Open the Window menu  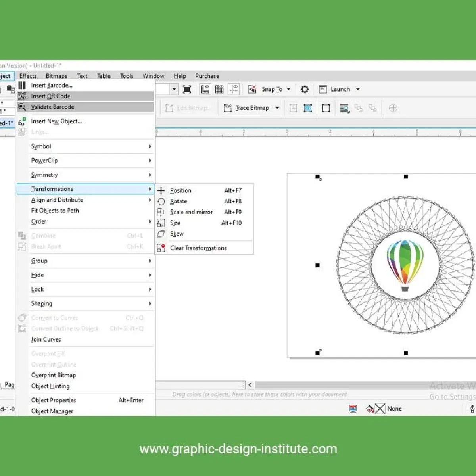tap(154, 76)
